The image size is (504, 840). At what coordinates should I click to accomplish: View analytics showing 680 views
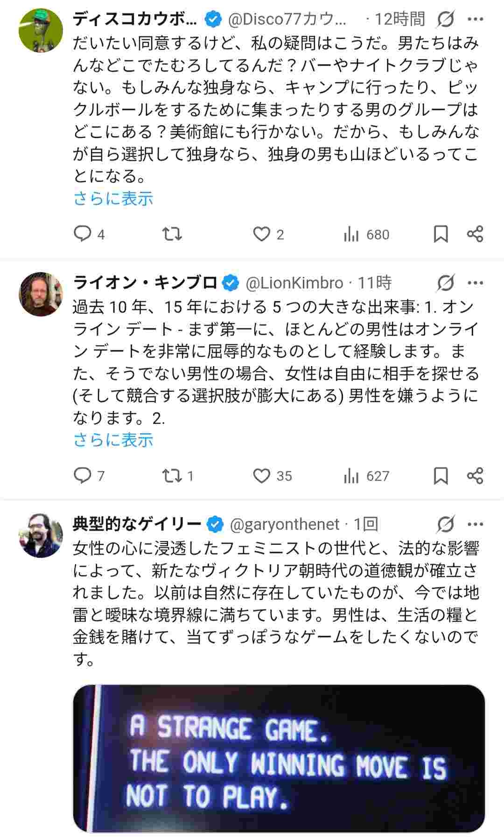point(366,234)
